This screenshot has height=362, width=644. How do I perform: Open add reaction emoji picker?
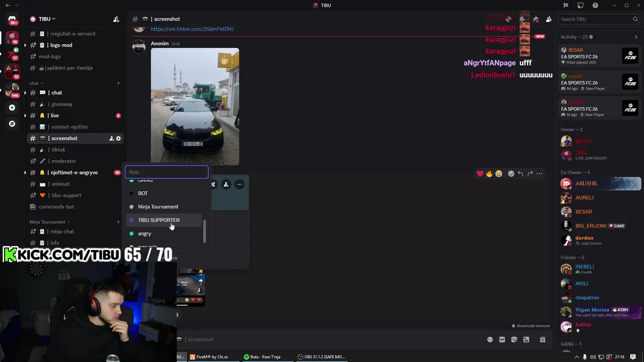(511, 173)
